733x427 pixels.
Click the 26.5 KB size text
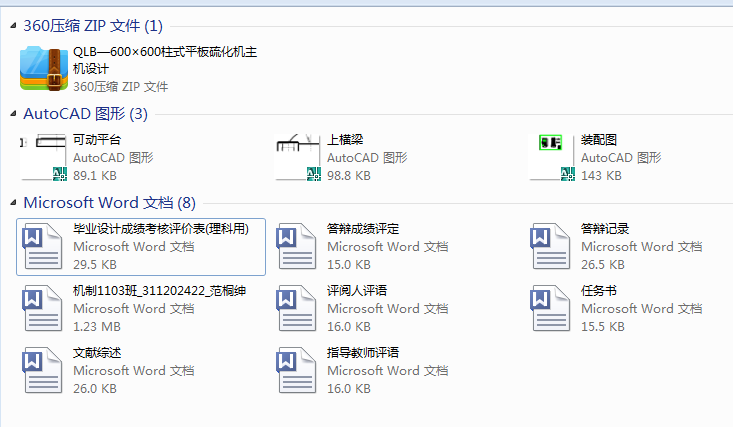603,264
